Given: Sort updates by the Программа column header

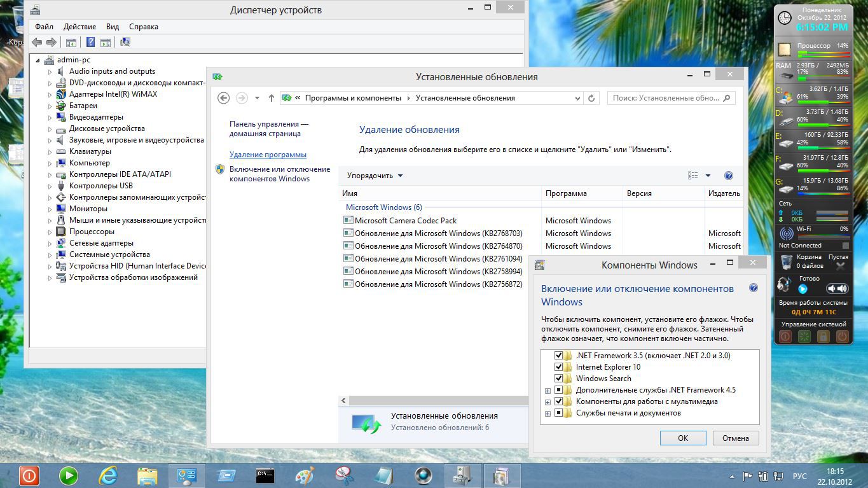Looking at the screenshot, I should [582, 193].
